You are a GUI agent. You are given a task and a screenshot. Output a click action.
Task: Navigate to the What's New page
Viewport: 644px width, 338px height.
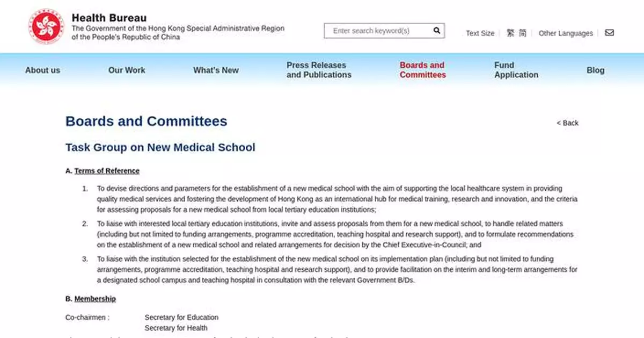point(216,70)
